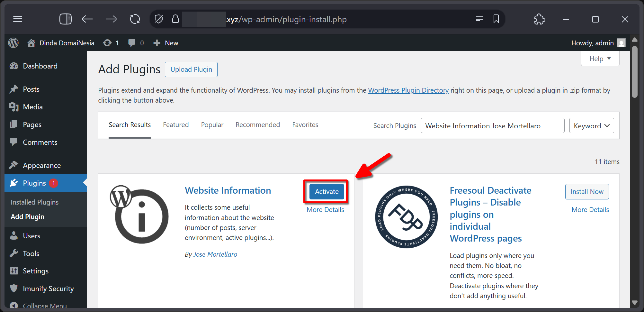Open Website Information plugin title link
This screenshot has height=312, width=644.
tap(228, 190)
